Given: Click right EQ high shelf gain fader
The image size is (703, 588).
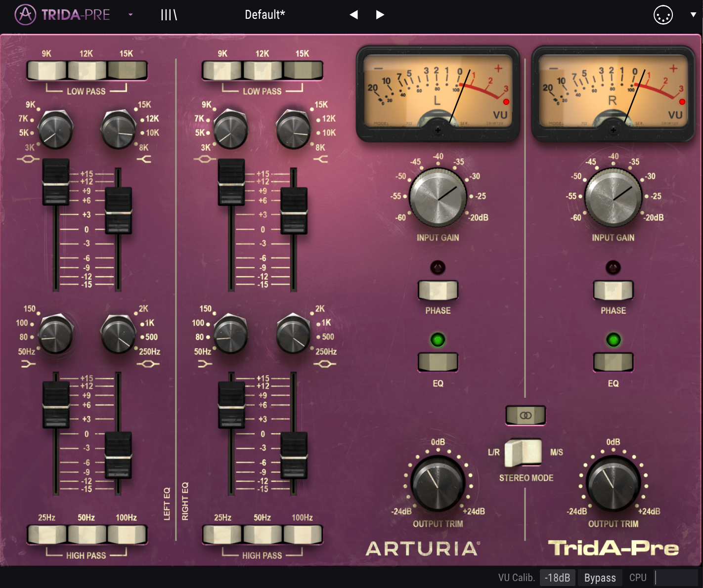Looking at the screenshot, I should click(294, 210).
